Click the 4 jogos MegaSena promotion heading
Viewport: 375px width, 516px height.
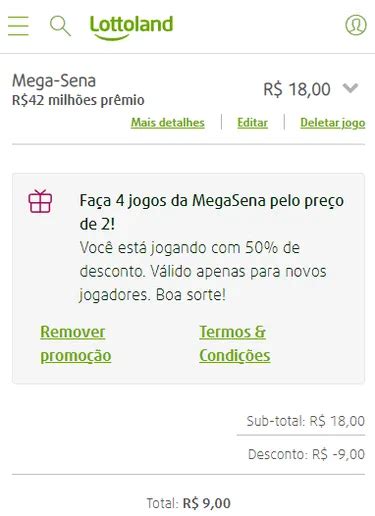coord(212,212)
